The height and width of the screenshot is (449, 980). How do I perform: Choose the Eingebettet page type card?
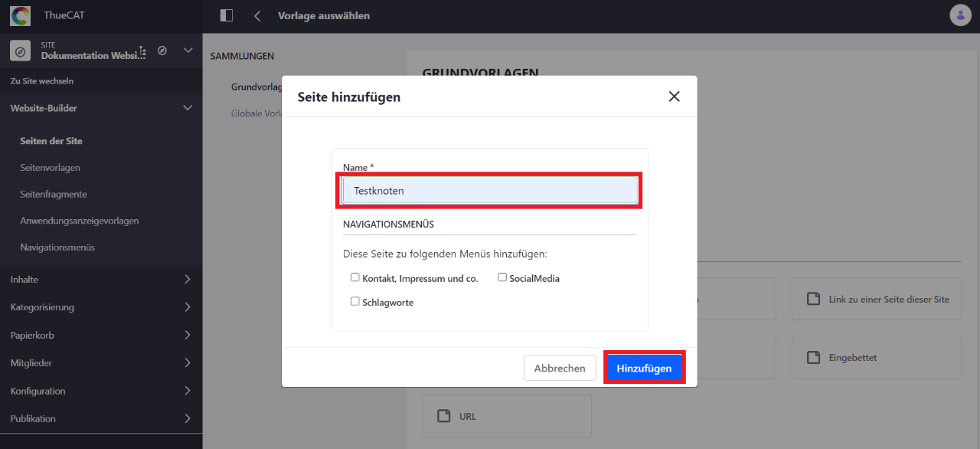coord(876,357)
